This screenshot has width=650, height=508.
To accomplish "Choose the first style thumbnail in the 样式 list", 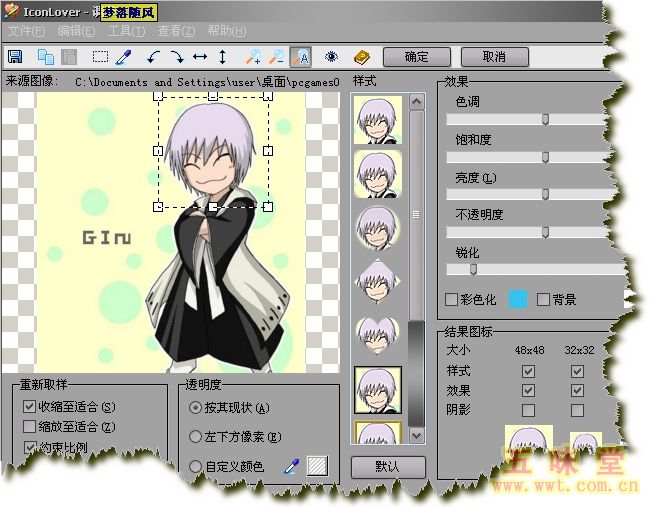I will (x=377, y=120).
